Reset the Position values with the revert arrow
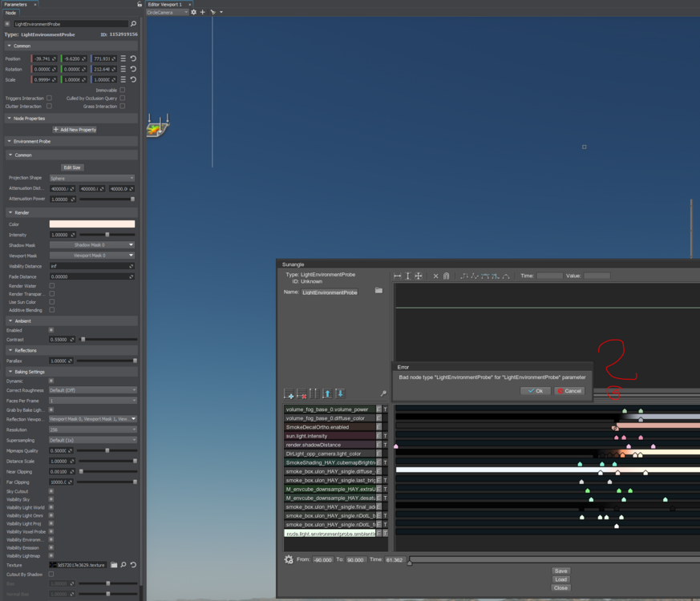 tap(133, 58)
